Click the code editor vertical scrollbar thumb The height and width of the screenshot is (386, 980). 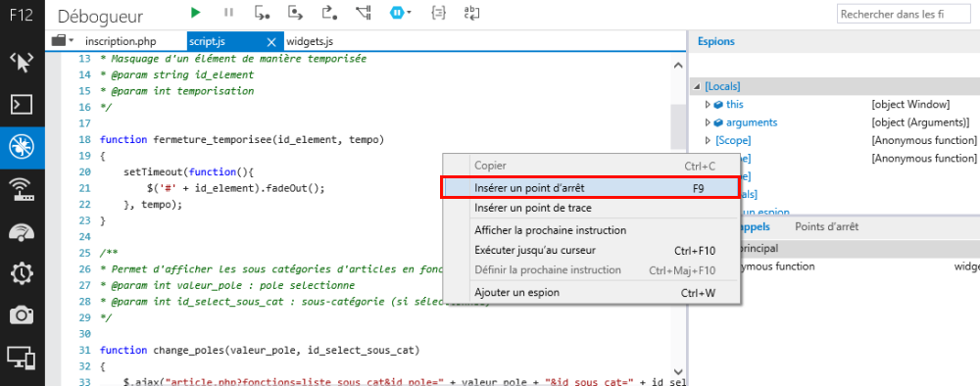(x=678, y=126)
